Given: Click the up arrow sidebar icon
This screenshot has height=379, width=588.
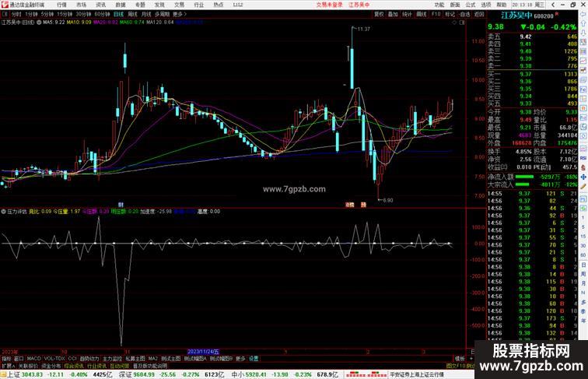Looking at the screenshot, I should [x=583, y=24].
